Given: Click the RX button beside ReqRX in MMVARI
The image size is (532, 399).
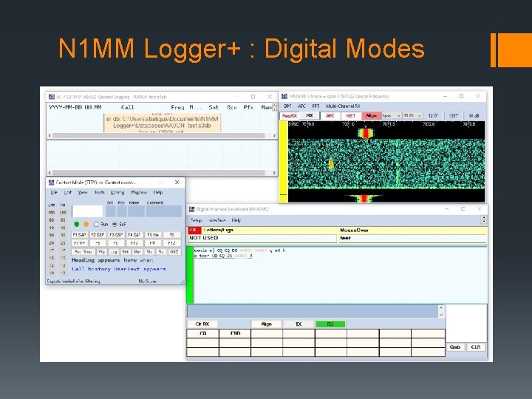Looking at the screenshot, I should pos(310,116).
